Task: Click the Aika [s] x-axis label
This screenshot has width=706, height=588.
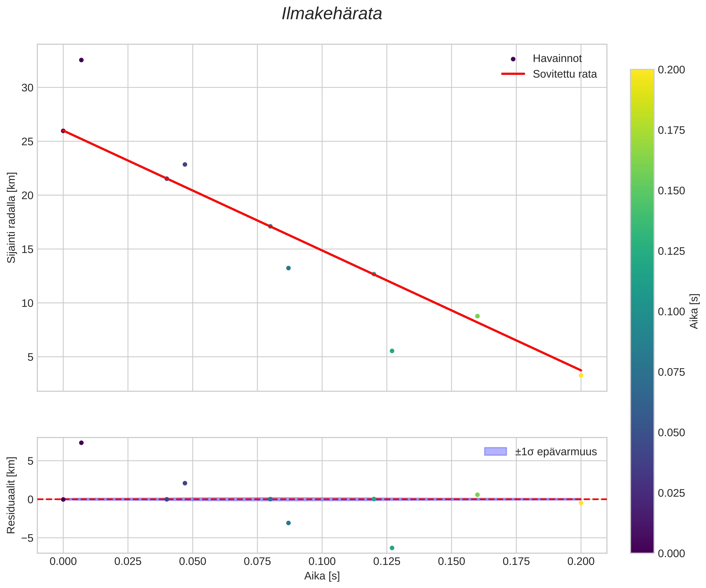Action: [x=322, y=576]
